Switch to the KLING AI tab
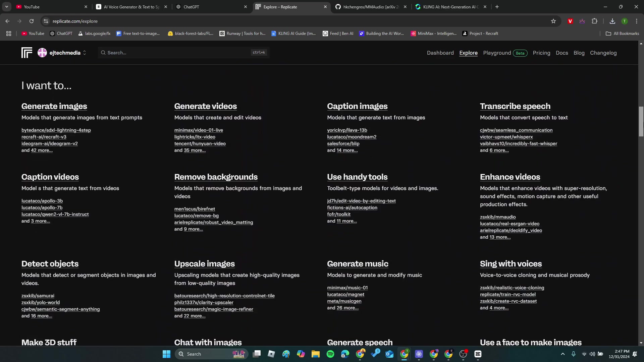 [x=451, y=7]
